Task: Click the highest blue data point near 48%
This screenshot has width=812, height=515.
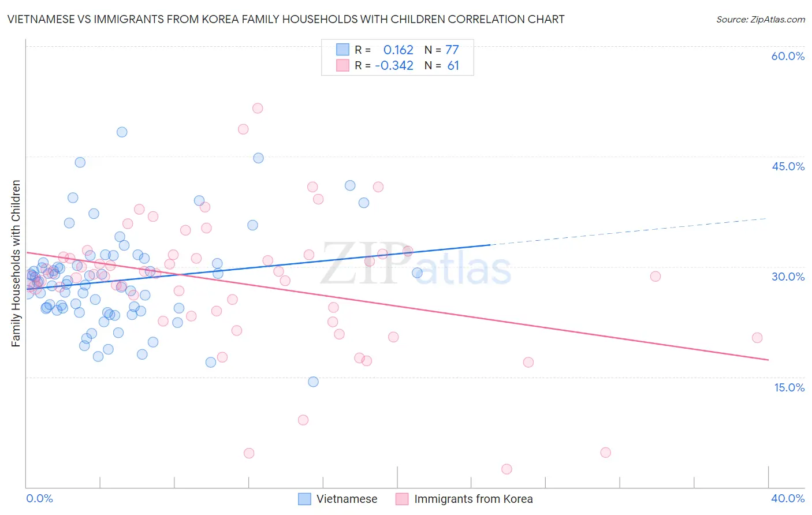Action: (x=122, y=132)
